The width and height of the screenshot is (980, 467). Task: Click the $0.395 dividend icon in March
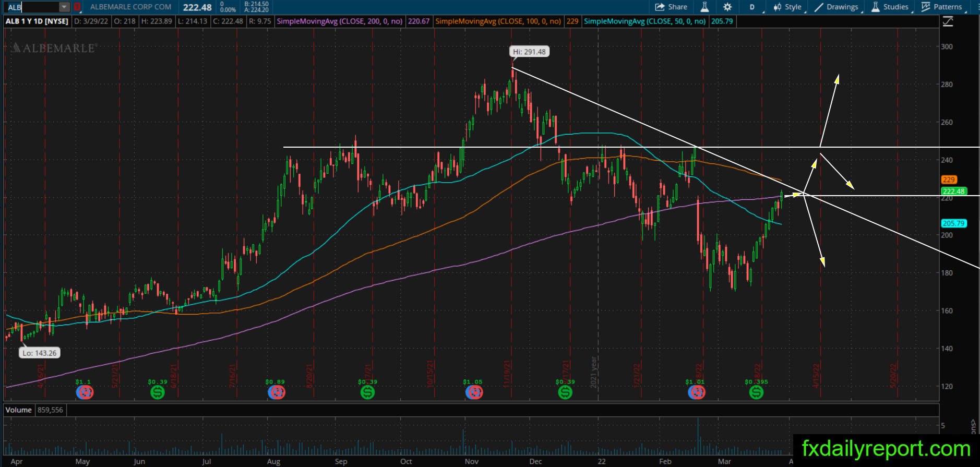click(x=756, y=392)
